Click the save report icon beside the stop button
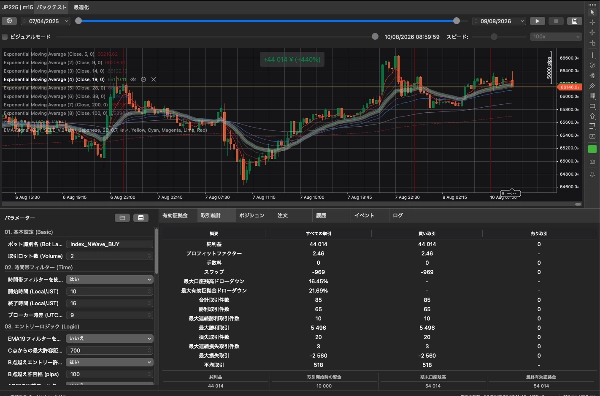 pos(574,21)
